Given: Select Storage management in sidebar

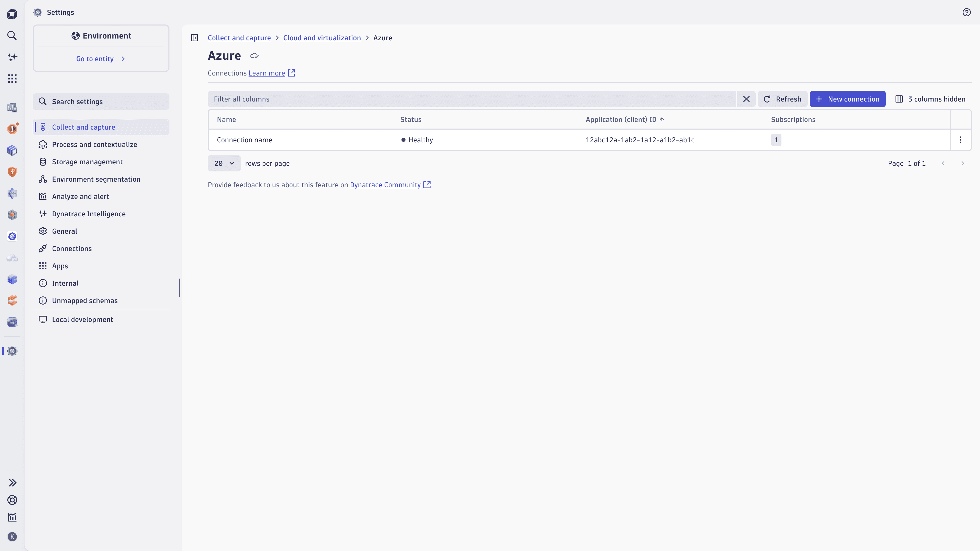Looking at the screenshot, I should tap(101, 162).
